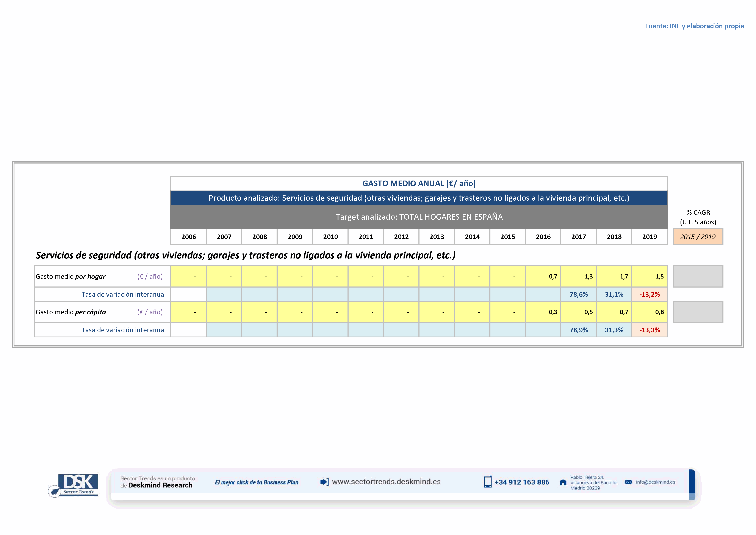The height and width of the screenshot is (535, 756).
Task: Select the 2019 year column header
Action: pyautogui.click(x=649, y=236)
